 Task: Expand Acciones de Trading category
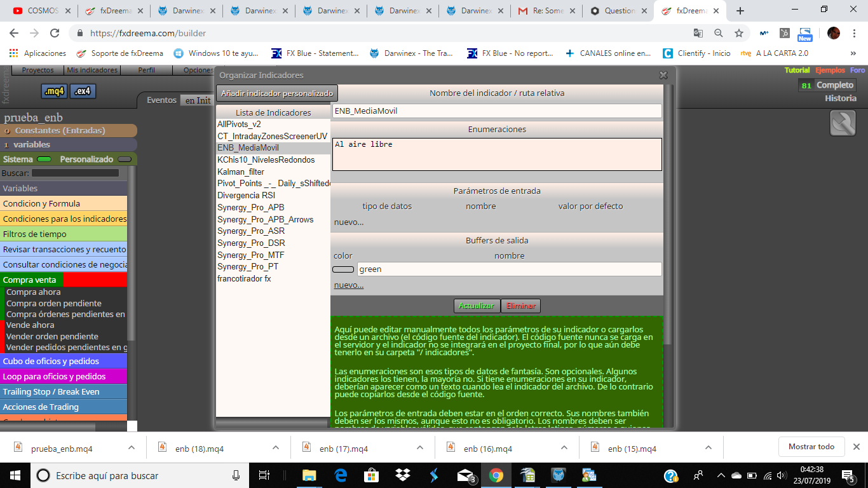[x=64, y=407]
